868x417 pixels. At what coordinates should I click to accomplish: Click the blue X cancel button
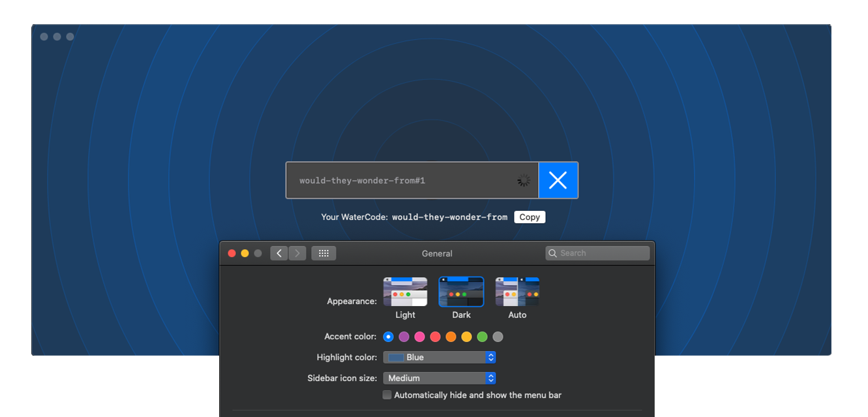[x=558, y=180]
